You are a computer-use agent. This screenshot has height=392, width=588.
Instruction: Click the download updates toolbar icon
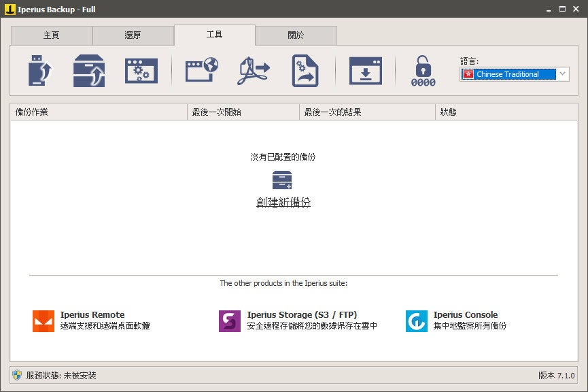click(366, 70)
